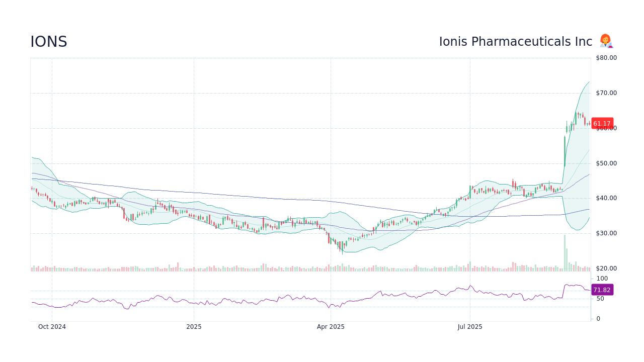The height and width of the screenshot is (362, 644).
Task: Select the $80.00 price axis label
Action: tap(605, 57)
